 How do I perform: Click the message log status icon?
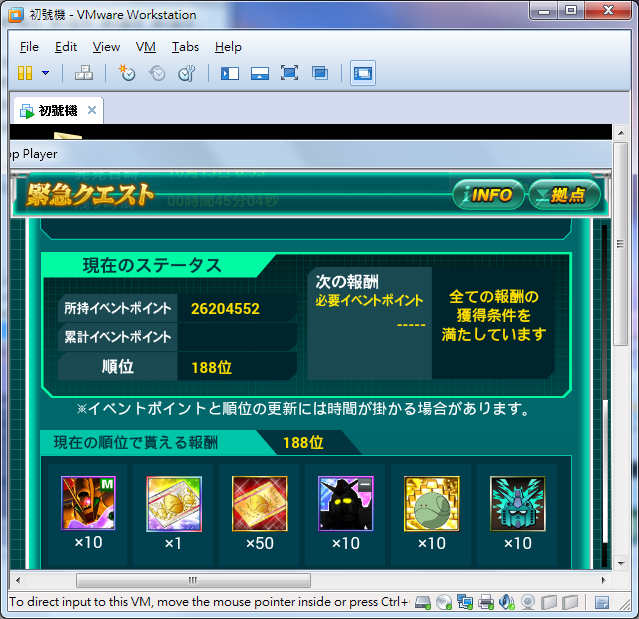(x=602, y=602)
